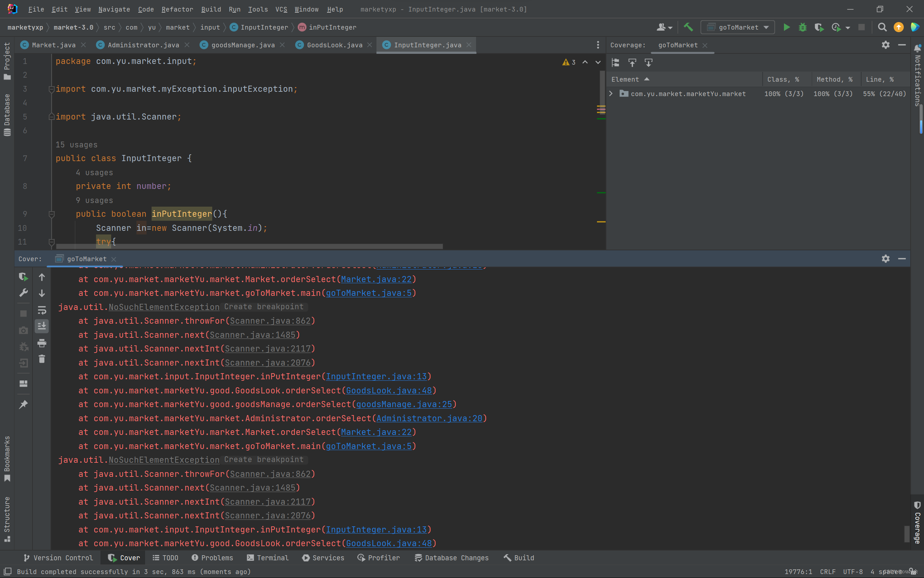Rerun with coverage in Cover console
Viewport: 924px width, 578px height.
pos(23,277)
